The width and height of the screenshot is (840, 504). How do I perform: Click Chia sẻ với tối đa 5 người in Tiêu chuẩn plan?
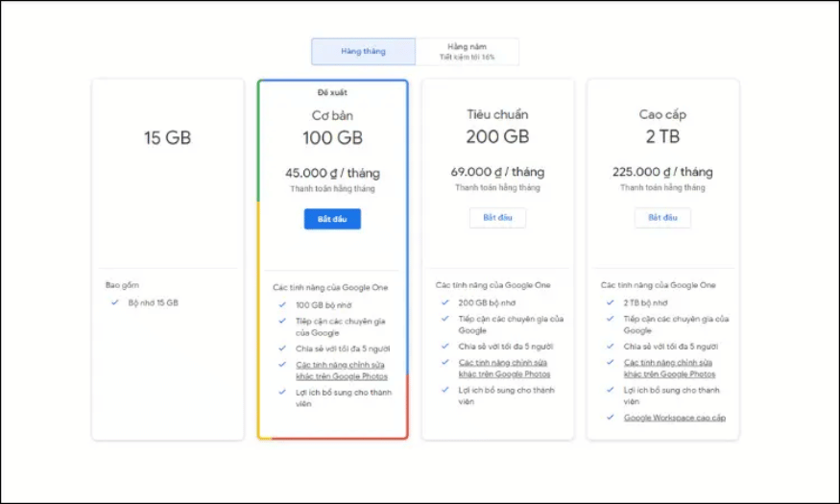506,347
